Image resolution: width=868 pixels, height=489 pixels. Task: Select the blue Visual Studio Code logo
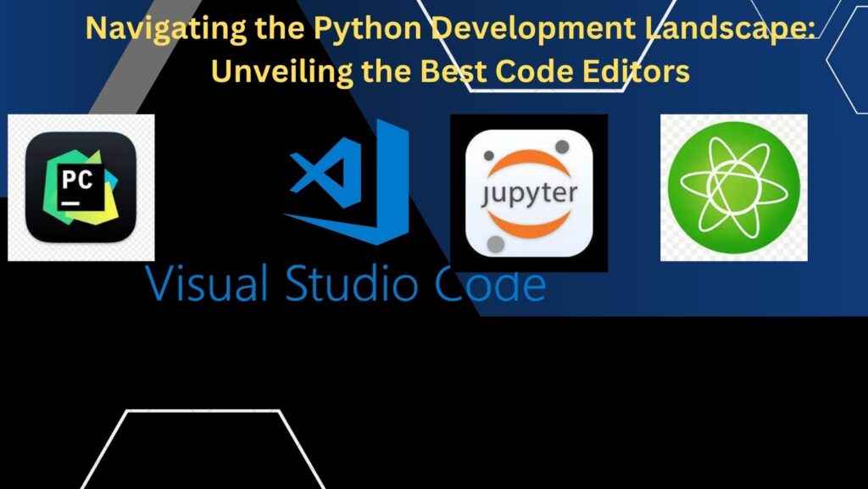click(x=348, y=182)
